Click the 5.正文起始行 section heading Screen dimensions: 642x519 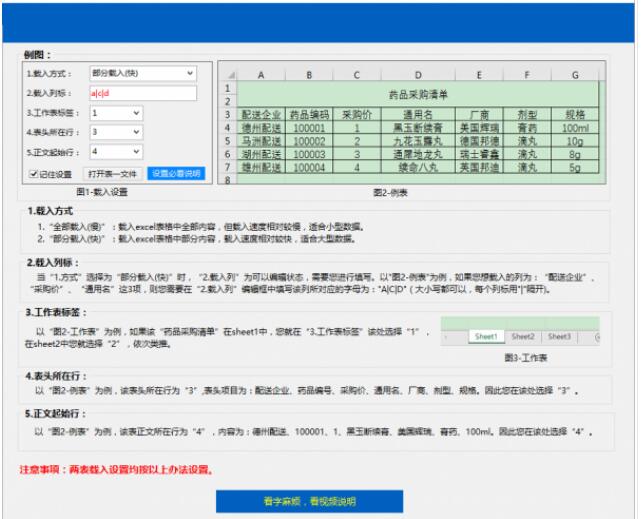[56, 414]
